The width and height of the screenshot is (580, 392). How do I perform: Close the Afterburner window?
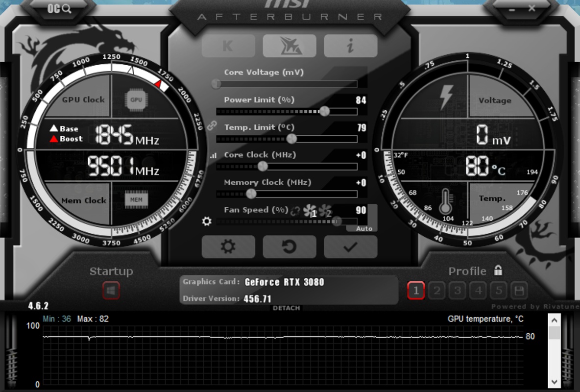(532, 8)
